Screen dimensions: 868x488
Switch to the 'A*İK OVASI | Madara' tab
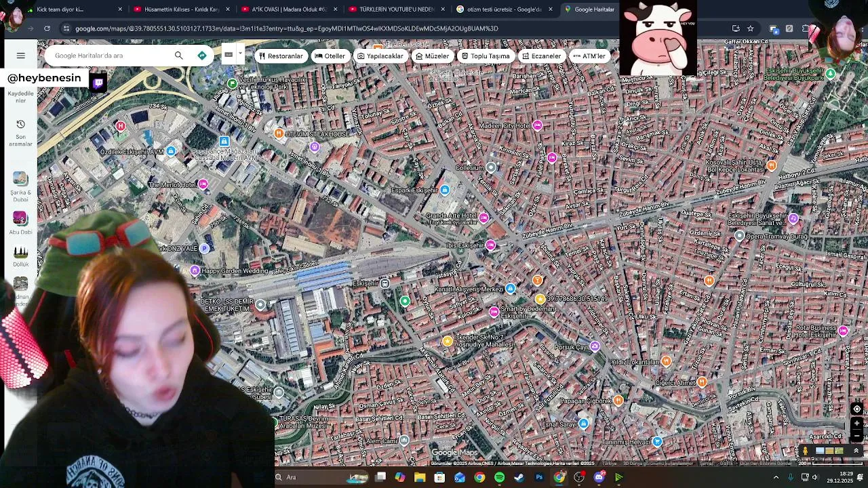[x=289, y=9]
